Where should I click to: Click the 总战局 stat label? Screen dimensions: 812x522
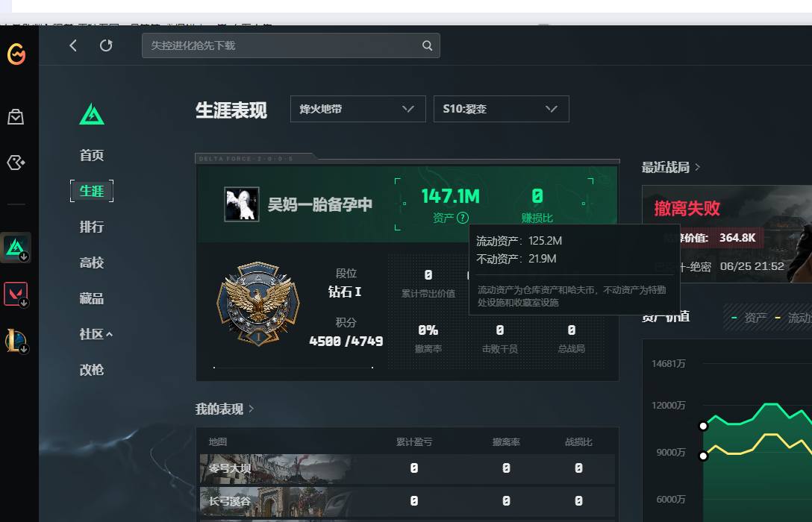click(572, 349)
